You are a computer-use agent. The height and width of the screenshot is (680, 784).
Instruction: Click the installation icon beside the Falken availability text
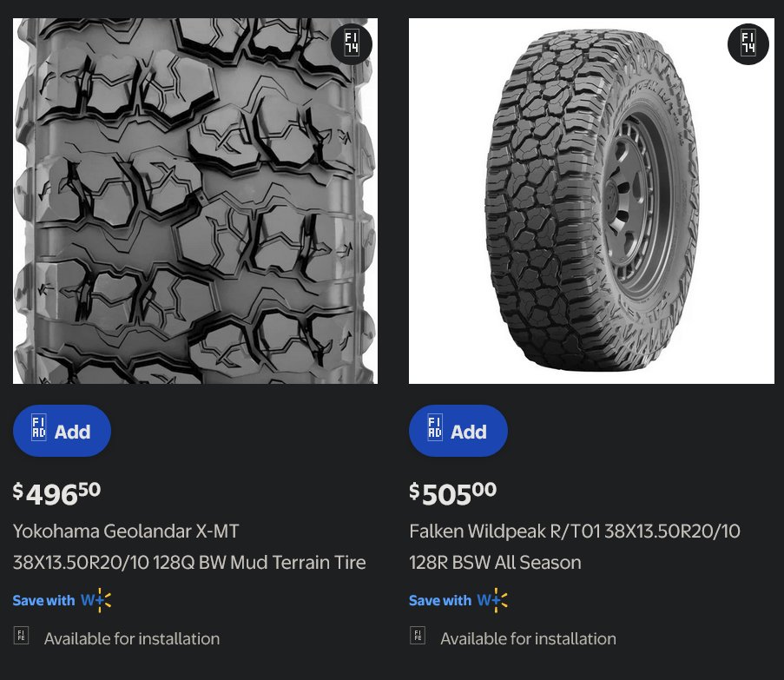[418, 636]
